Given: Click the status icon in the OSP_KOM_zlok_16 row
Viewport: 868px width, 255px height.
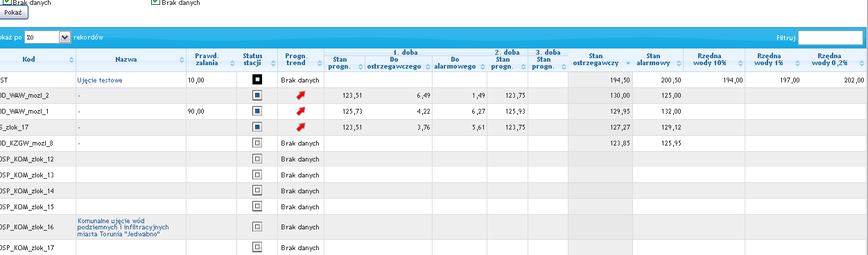Looking at the screenshot, I should coord(257,226).
